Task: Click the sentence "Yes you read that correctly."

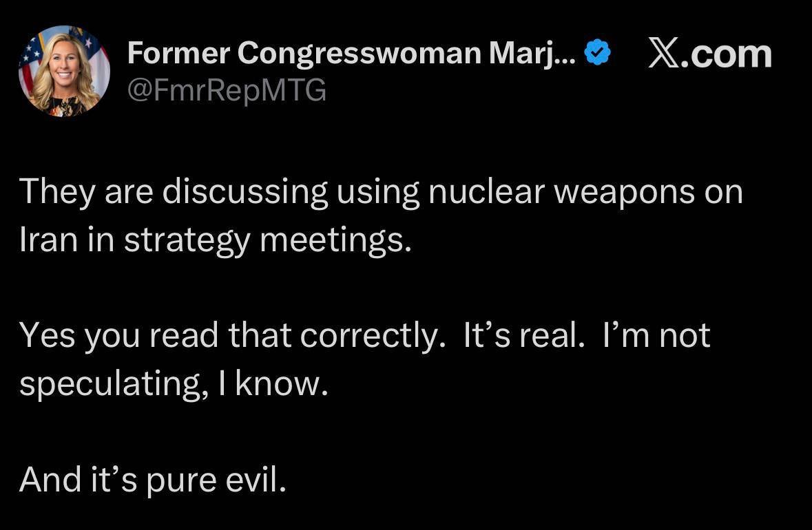Action: click(x=233, y=337)
